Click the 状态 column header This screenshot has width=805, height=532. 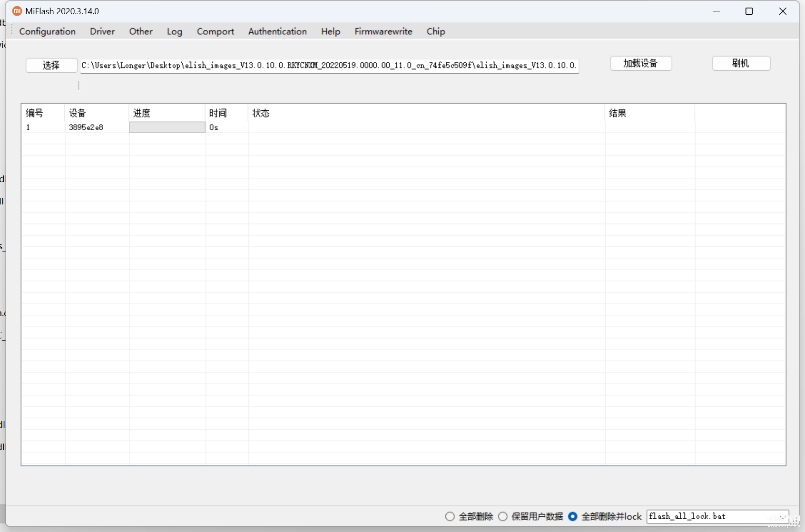pyautogui.click(x=426, y=113)
